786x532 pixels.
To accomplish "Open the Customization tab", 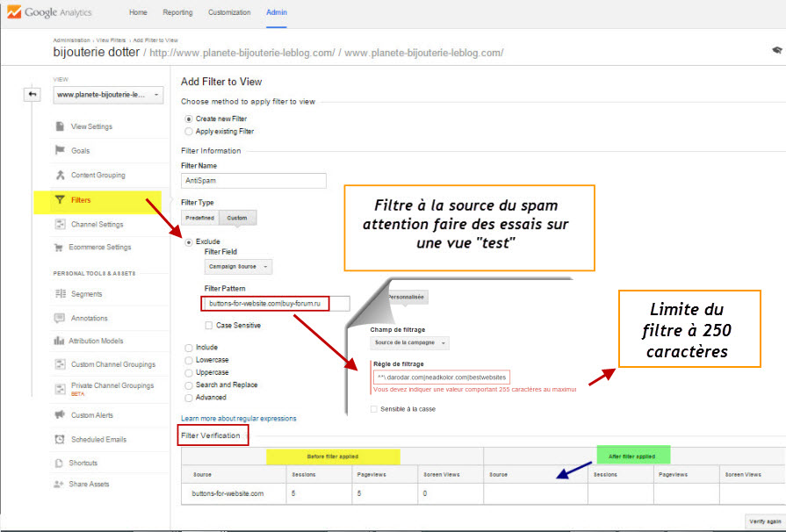I will click(x=229, y=12).
